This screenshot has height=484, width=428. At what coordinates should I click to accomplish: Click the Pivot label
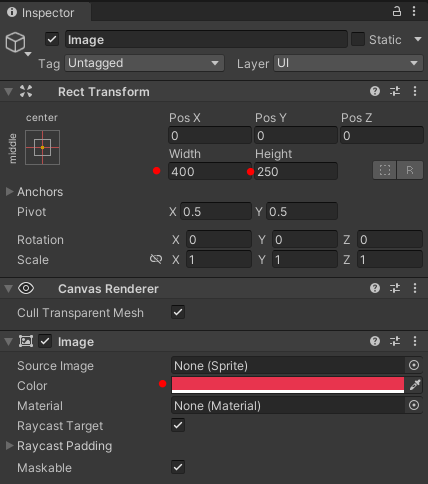pyautogui.click(x=32, y=212)
